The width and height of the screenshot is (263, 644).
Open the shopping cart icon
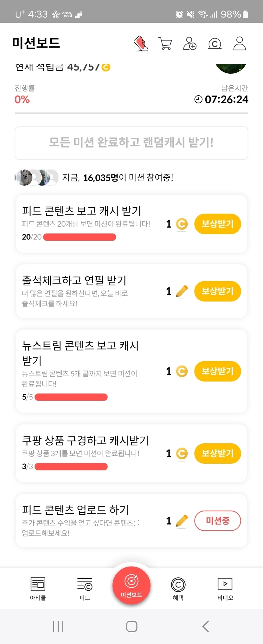click(x=165, y=43)
